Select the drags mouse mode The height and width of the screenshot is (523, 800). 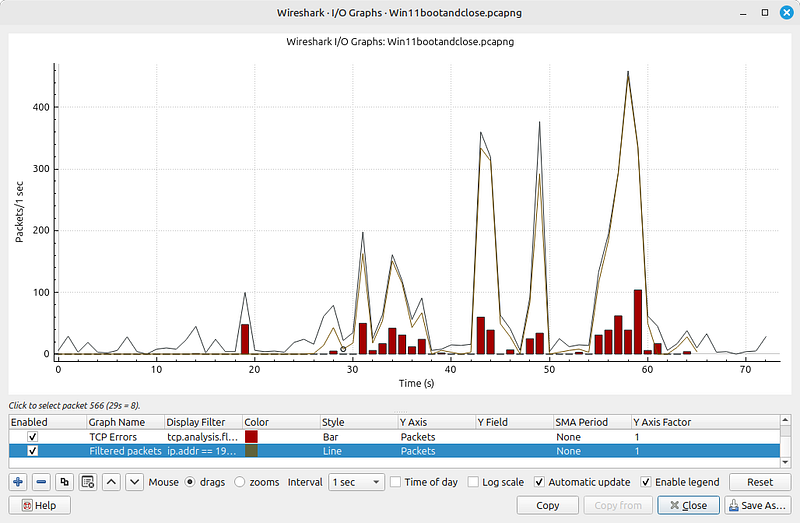coord(190,482)
